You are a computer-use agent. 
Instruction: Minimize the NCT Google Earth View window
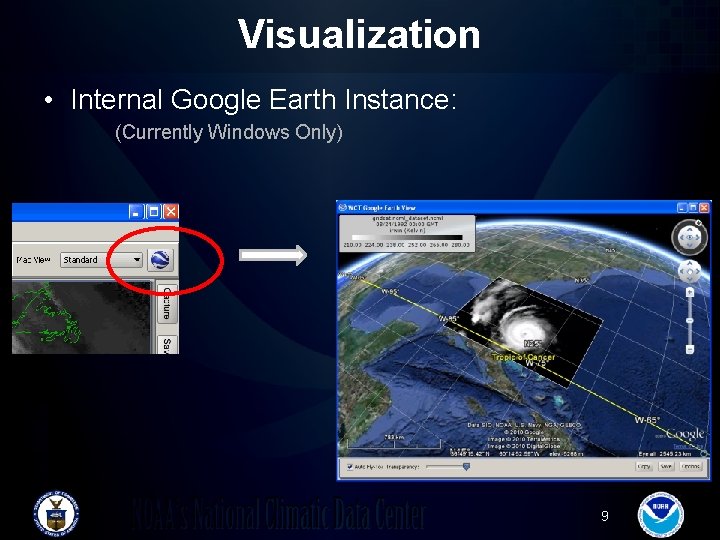coord(683,208)
